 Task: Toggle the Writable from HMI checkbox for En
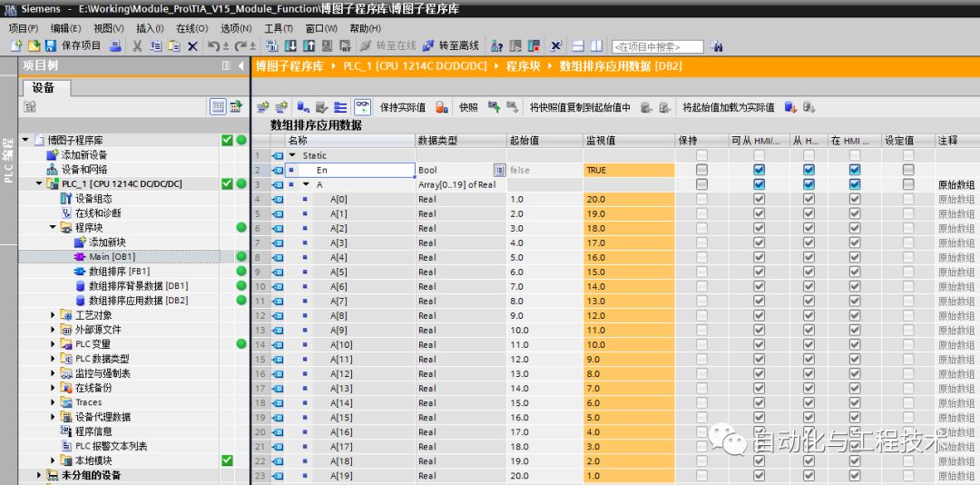[x=808, y=170]
